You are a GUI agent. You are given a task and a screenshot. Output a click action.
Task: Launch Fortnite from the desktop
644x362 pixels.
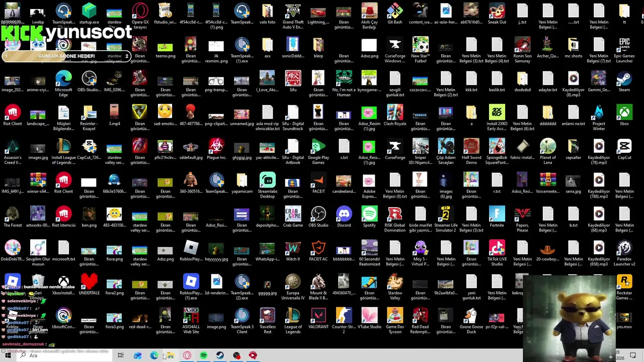pyautogui.click(x=497, y=217)
